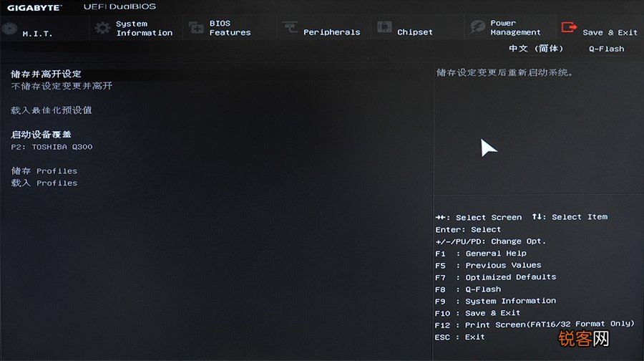The height and width of the screenshot is (361, 644).
Task: Load optimized defaults 载入最佳化预设值
Action: (x=52, y=110)
